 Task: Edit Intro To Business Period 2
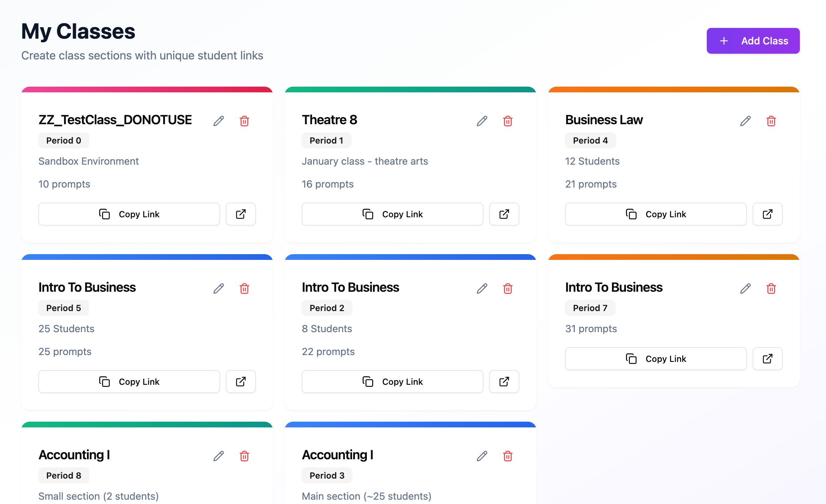482,289
